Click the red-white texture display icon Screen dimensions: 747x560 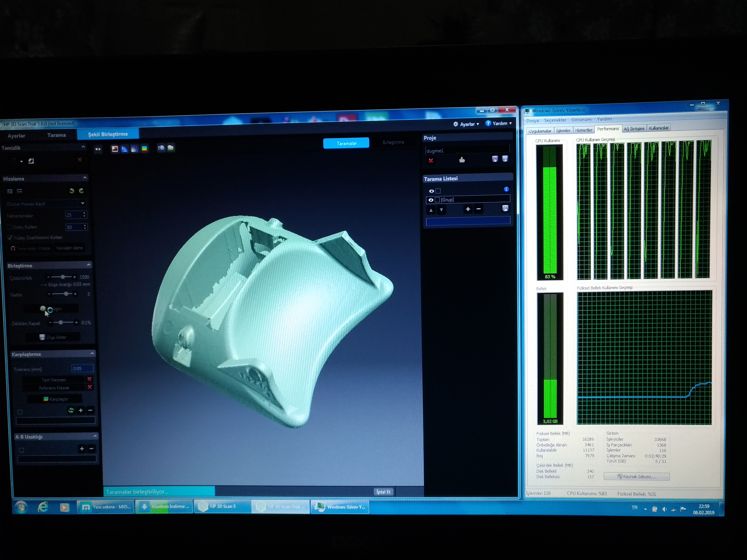pos(115,149)
